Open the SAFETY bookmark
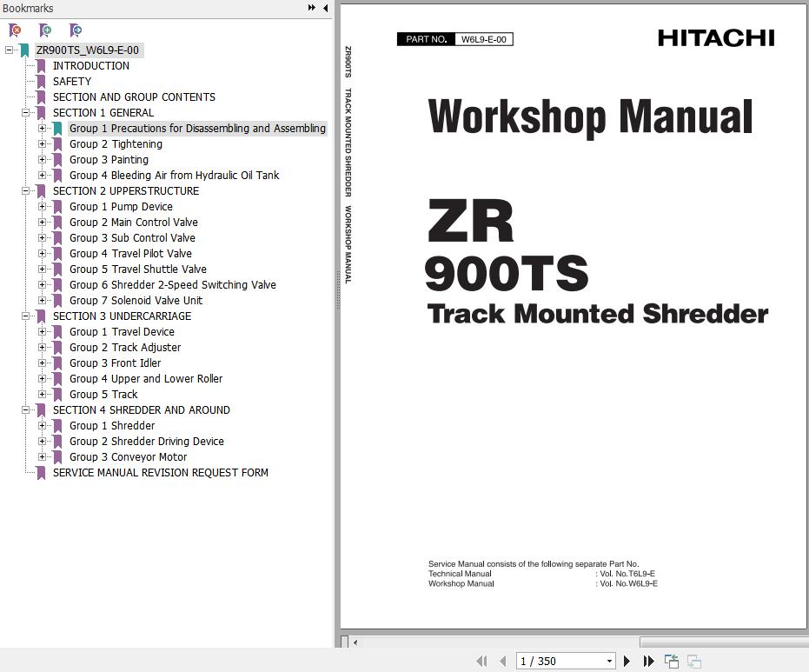 point(72,82)
